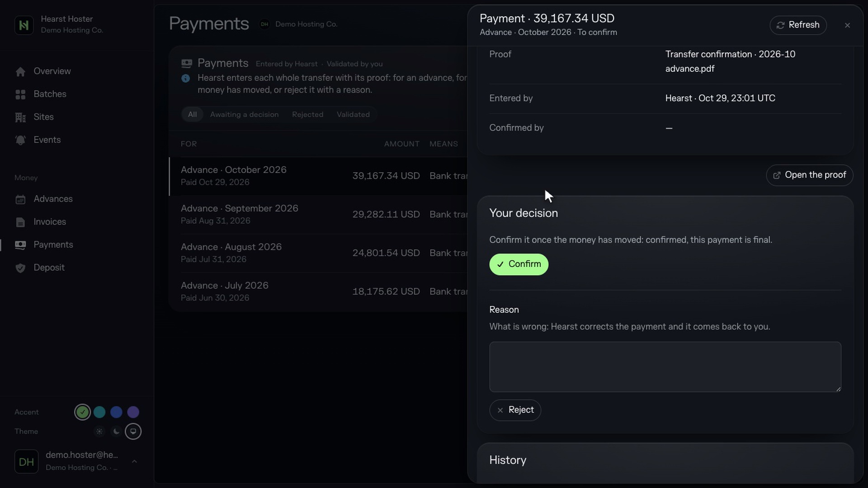The image size is (868, 488).
Task: Choose the green accent swatch
Action: tap(82, 412)
